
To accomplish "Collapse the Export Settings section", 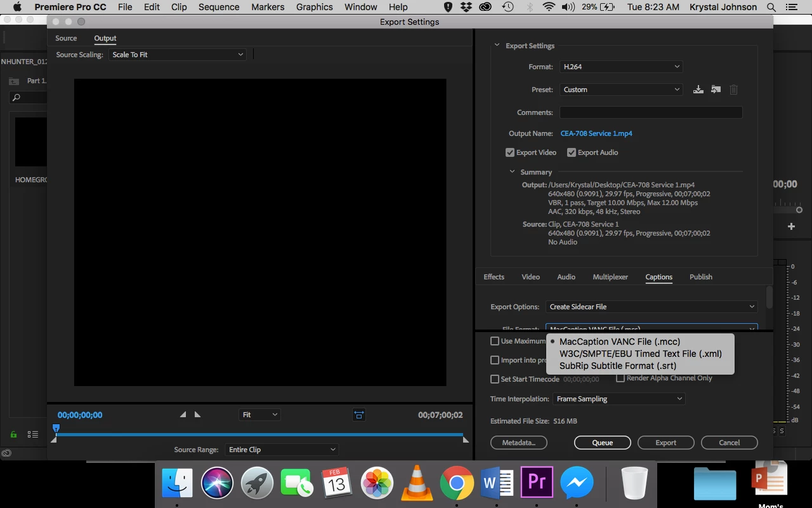I will (497, 46).
